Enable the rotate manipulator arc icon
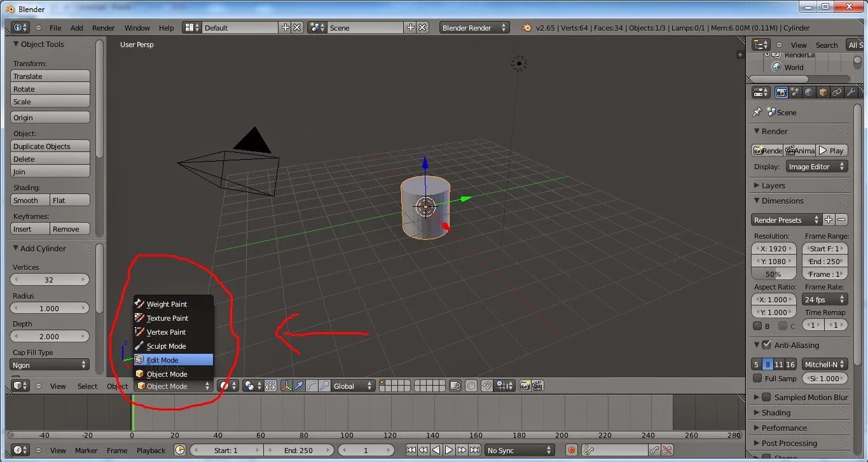Viewport: 868px width, 462px height. tap(312, 386)
